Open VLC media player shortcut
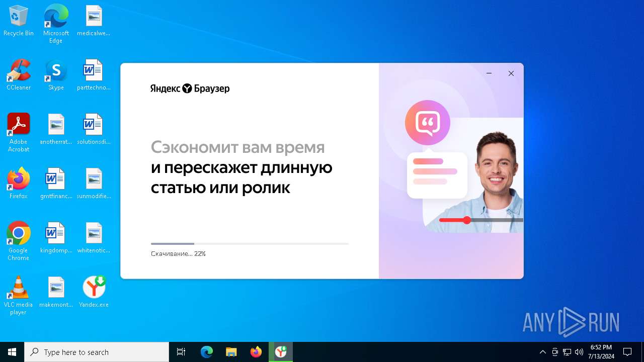644x362 pixels. point(19,296)
